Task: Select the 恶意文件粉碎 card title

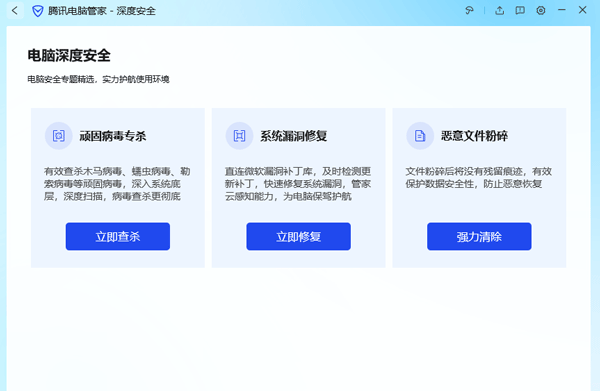Action: pos(474,136)
